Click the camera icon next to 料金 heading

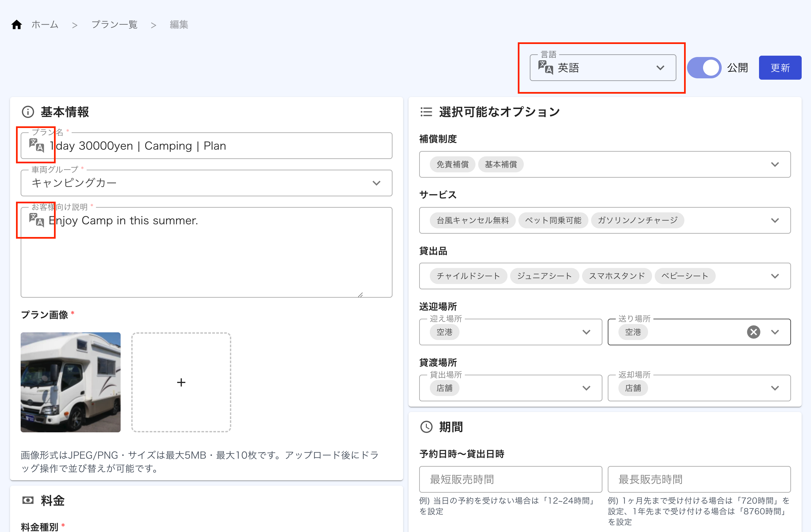28,500
